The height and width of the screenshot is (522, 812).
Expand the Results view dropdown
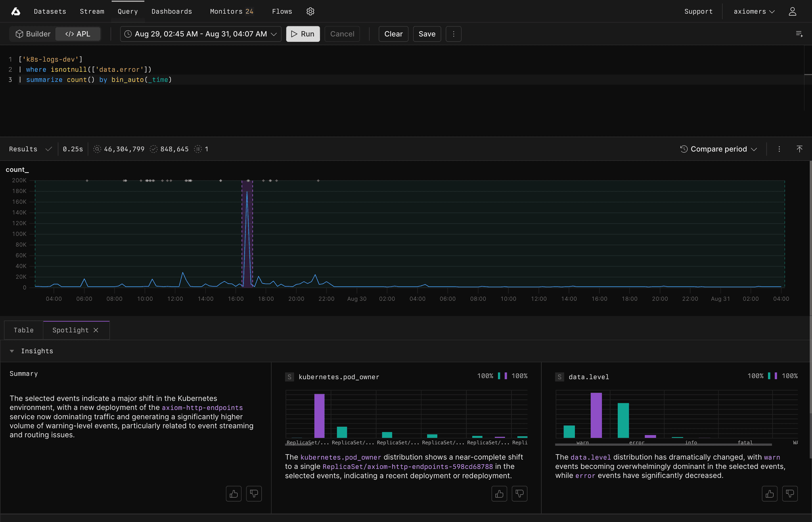[x=49, y=149]
